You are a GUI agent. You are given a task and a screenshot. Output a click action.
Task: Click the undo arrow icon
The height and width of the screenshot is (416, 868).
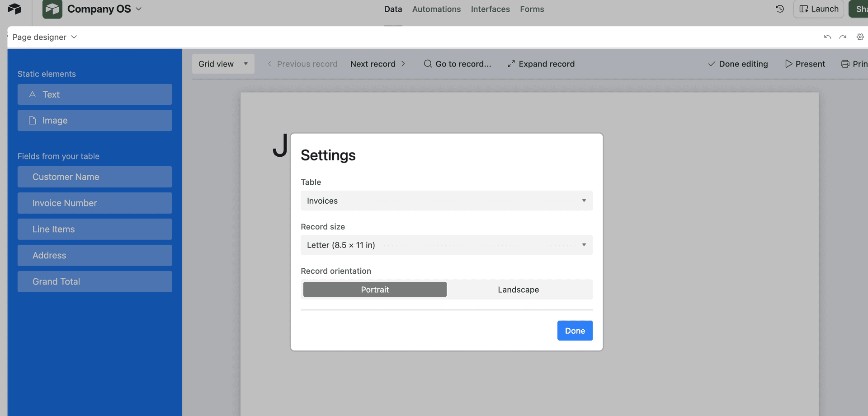pyautogui.click(x=827, y=37)
